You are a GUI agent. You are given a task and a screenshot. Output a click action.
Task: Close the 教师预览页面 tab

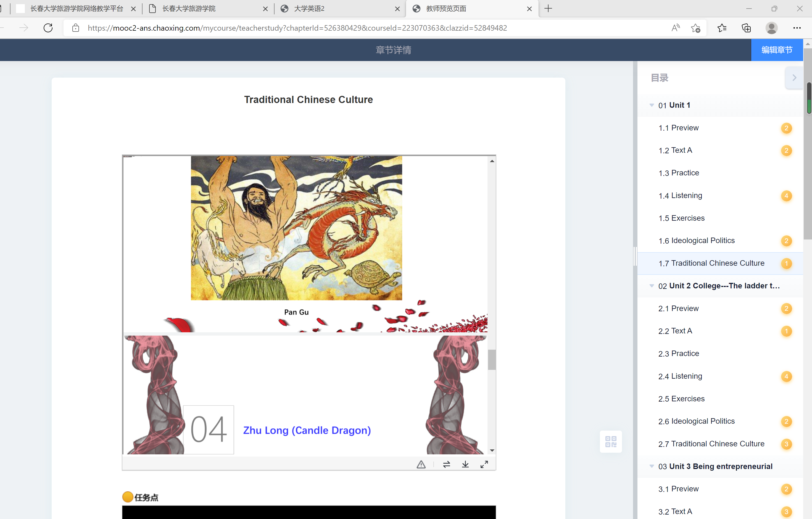tap(529, 9)
